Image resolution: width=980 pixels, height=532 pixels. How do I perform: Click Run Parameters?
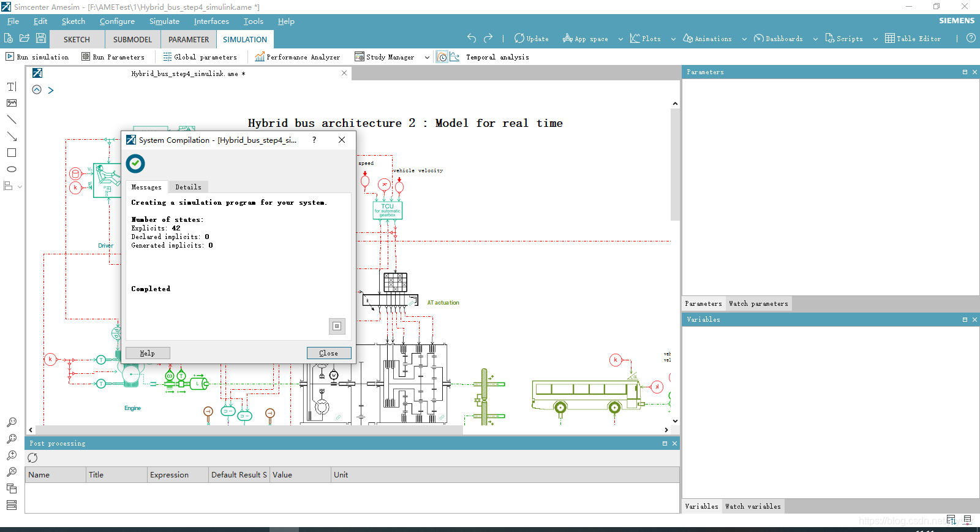tap(113, 57)
